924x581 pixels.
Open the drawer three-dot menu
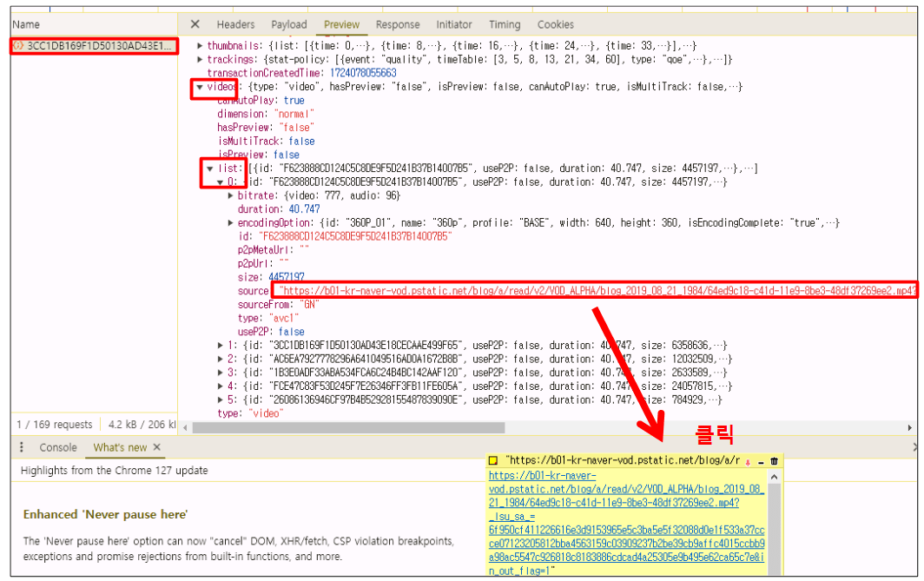22,447
